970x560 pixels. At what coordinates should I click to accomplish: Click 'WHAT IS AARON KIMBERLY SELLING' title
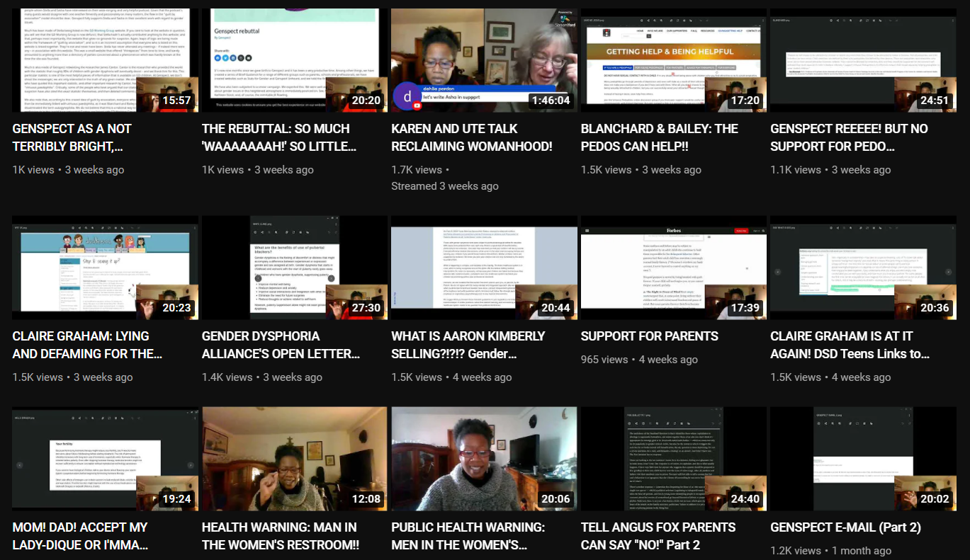(468, 345)
